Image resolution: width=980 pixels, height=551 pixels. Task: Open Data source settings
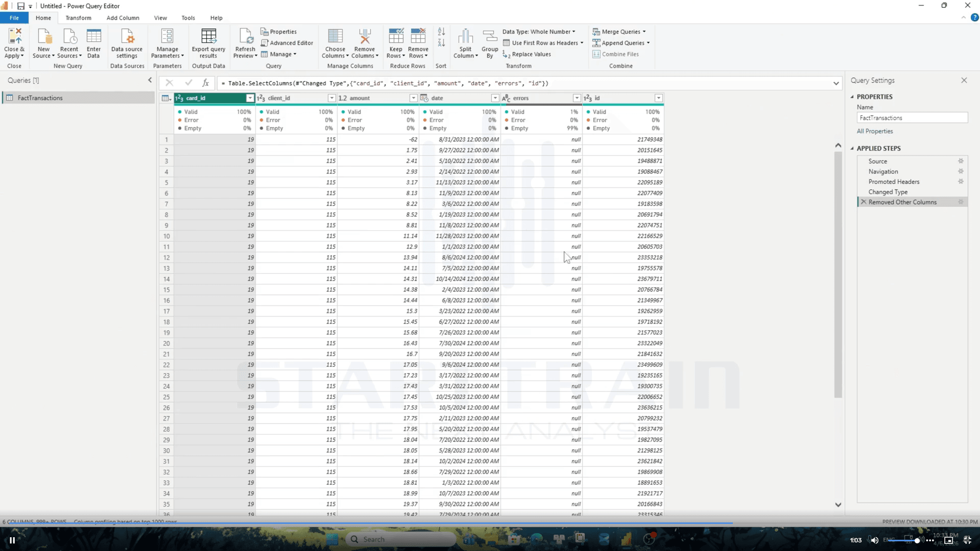click(x=127, y=43)
